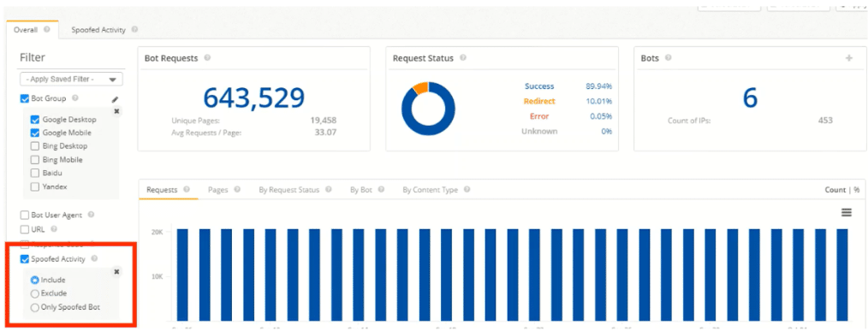Open the chart hamburger menu
Screen dimensions: 868x331
(847, 213)
